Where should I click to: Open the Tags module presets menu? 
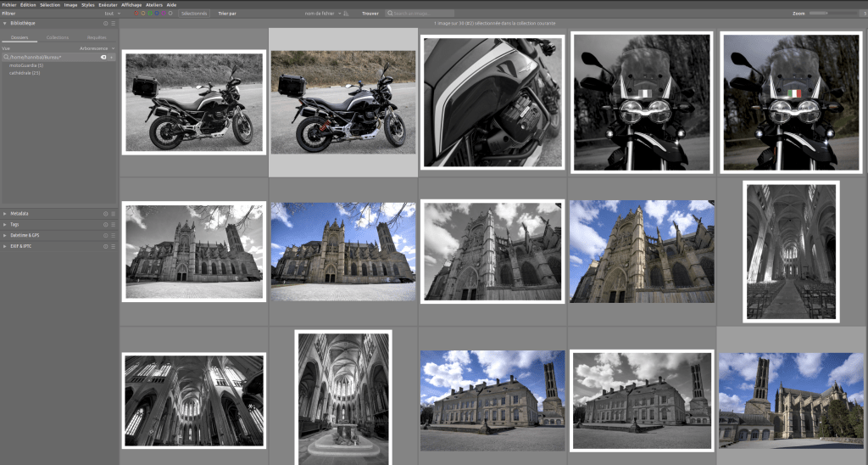coord(114,224)
